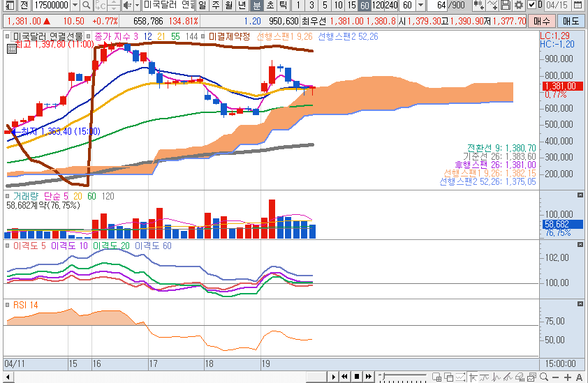Screen dimensions: 588x383
Task: Select the 일 (daily) period tab
Action: [203, 6]
